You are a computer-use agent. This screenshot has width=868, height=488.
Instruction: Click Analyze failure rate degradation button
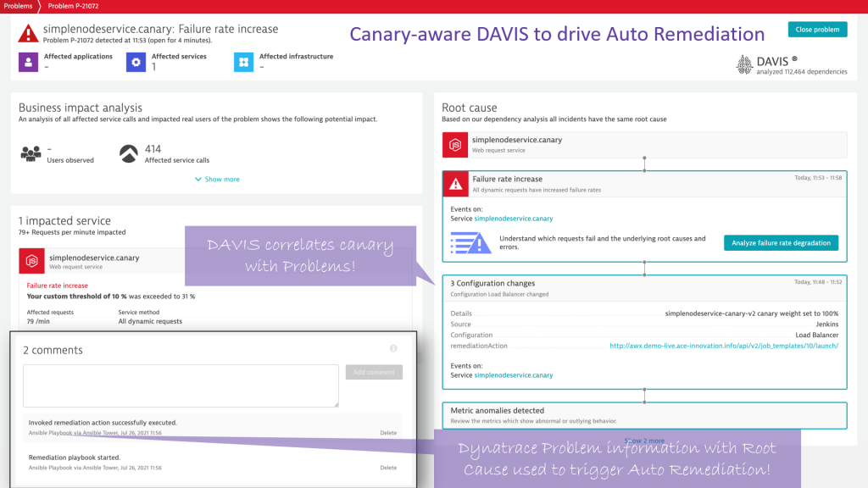(x=781, y=243)
